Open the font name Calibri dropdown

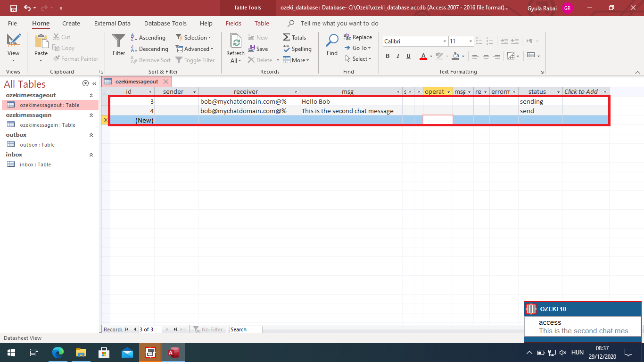coord(445,41)
